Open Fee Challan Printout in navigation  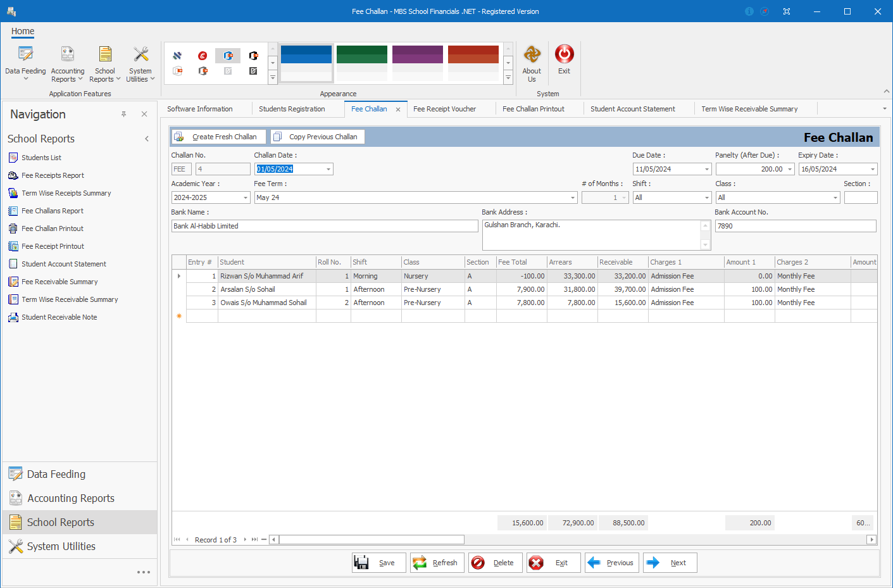(52, 228)
